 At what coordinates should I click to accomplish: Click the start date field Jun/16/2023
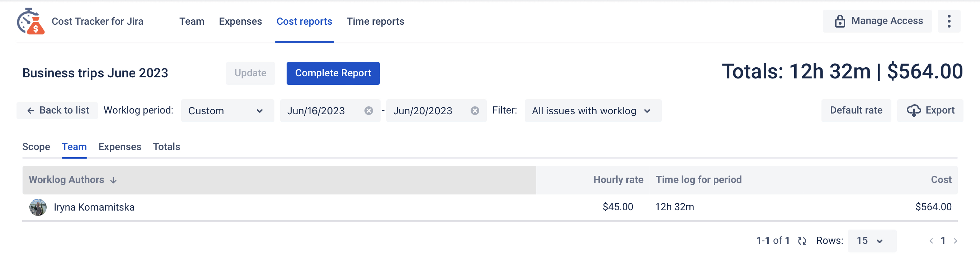[x=330, y=111]
